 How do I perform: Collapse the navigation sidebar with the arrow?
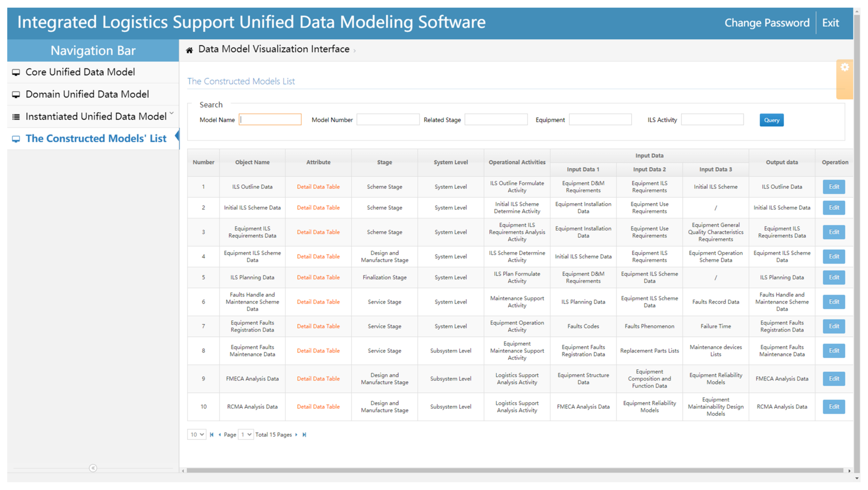tap(93, 468)
